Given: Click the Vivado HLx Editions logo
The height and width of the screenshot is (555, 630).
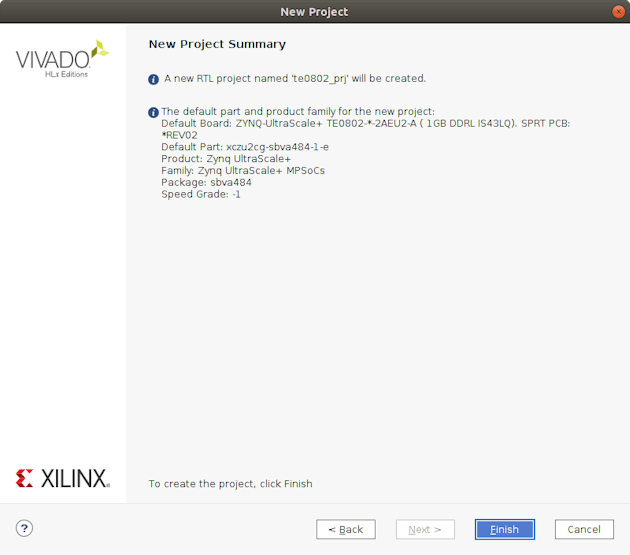Looking at the screenshot, I should click(x=62, y=59).
